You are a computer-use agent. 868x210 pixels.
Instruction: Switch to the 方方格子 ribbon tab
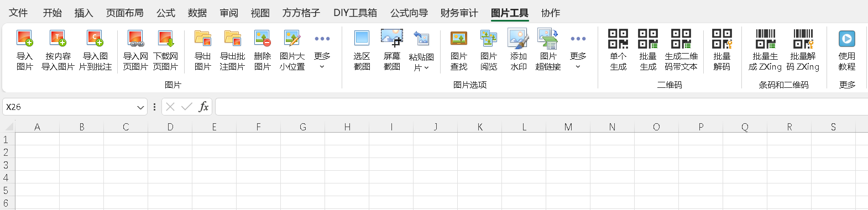pyautogui.click(x=301, y=13)
